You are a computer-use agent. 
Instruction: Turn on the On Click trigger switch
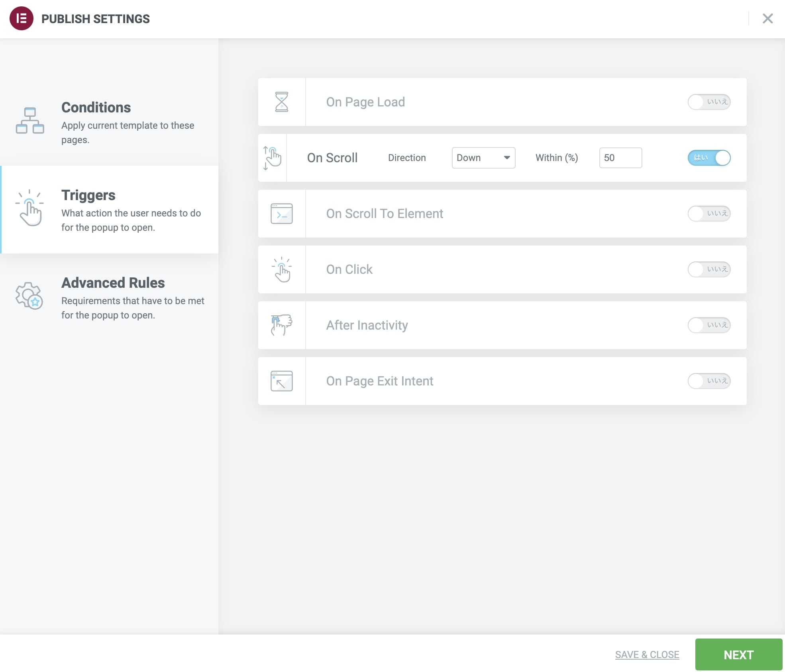click(x=708, y=269)
